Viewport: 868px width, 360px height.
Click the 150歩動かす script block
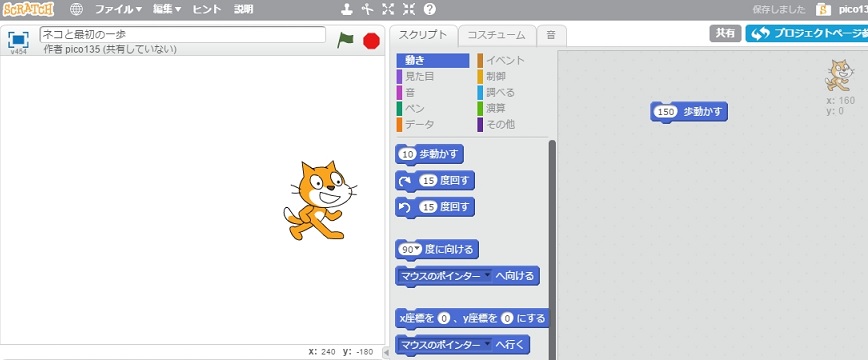tap(689, 112)
